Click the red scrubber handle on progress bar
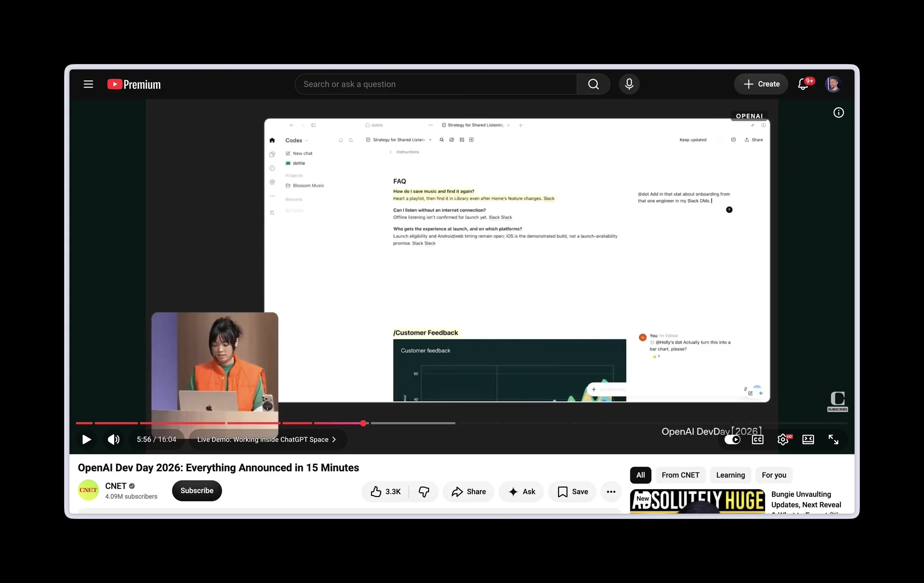The height and width of the screenshot is (583, 924). [x=363, y=423]
